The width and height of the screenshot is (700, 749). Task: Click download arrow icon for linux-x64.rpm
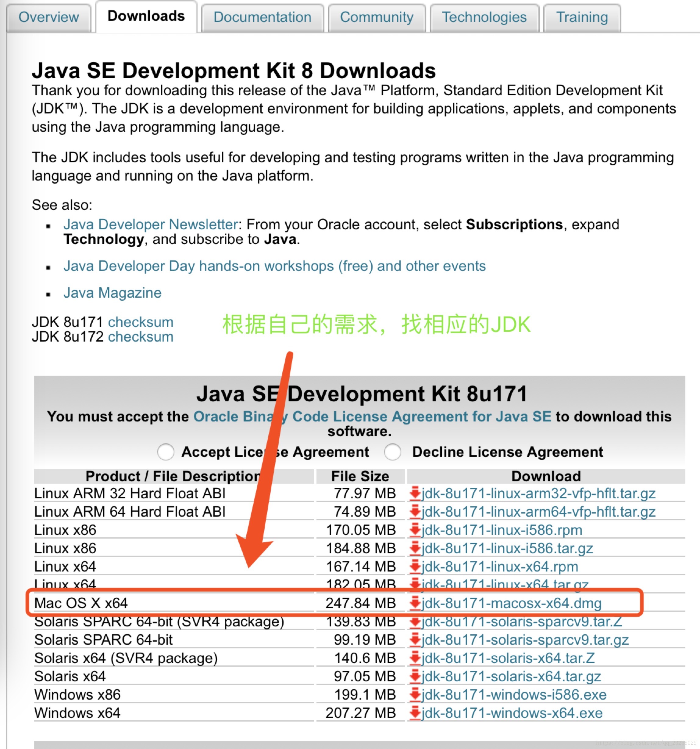(x=415, y=566)
